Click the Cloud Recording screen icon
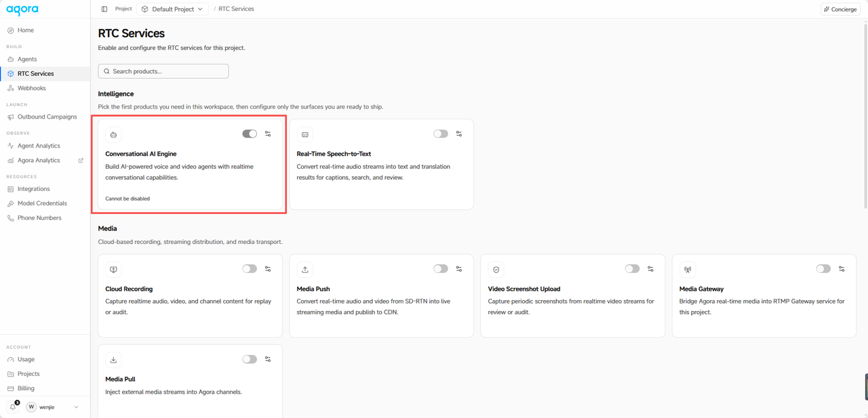The image size is (868, 418). [113, 270]
